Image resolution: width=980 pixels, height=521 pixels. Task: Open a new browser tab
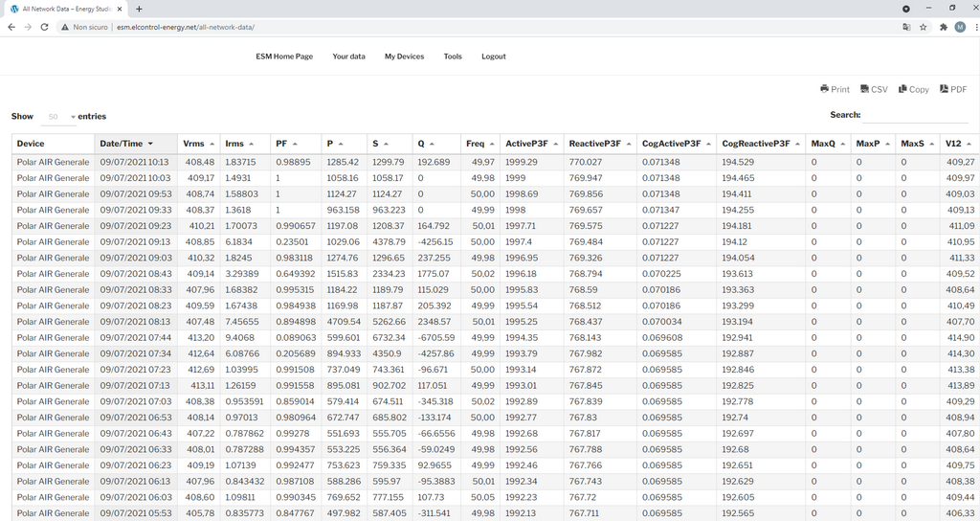click(139, 9)
